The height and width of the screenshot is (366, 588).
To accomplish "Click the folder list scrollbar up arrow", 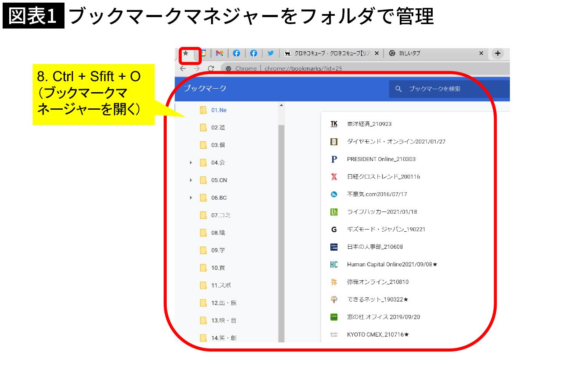I will pyautogui.click(x=281, y=105).
